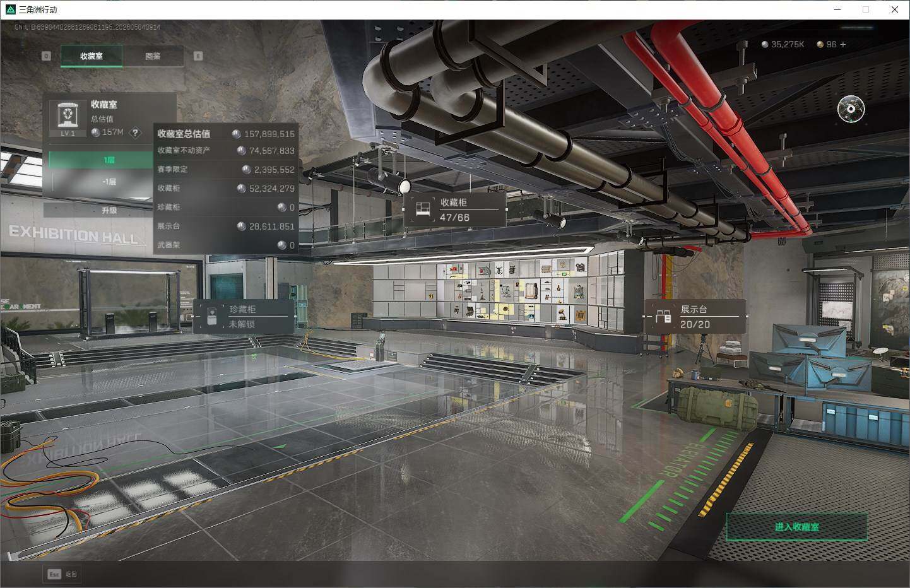The height and width of the screenshot is (588, 910).
Task: Click the 三角洲行动 logo in title bar
Action: [9, 9]
